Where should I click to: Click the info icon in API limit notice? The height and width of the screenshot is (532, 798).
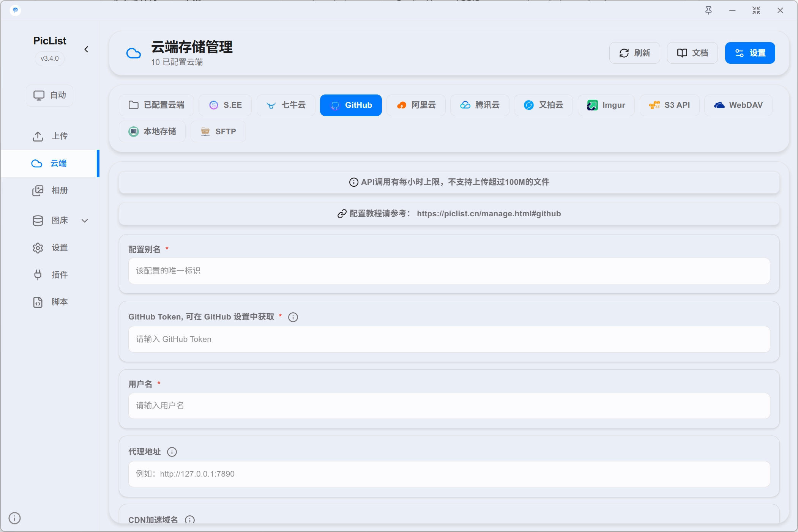(x=353, y=182)
